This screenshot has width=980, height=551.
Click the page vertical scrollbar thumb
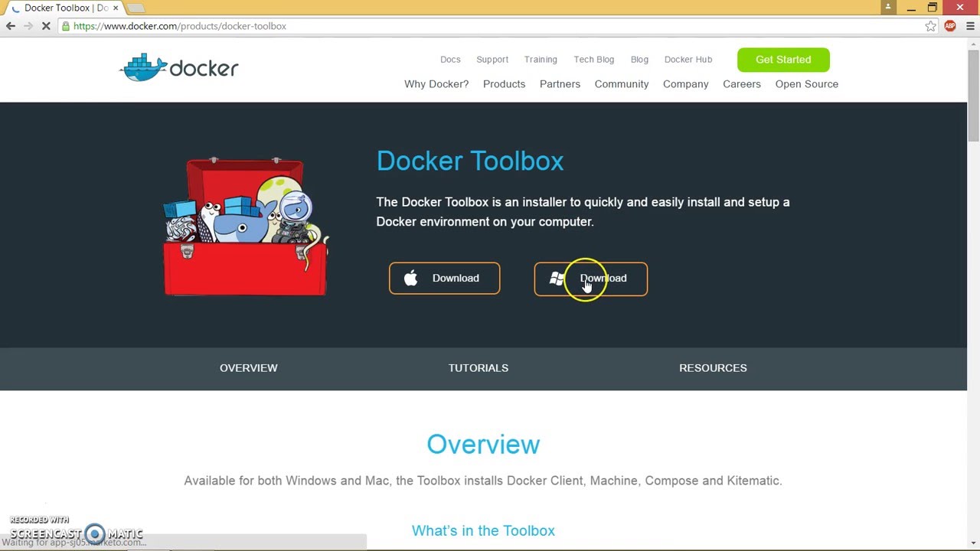point(973,96)
